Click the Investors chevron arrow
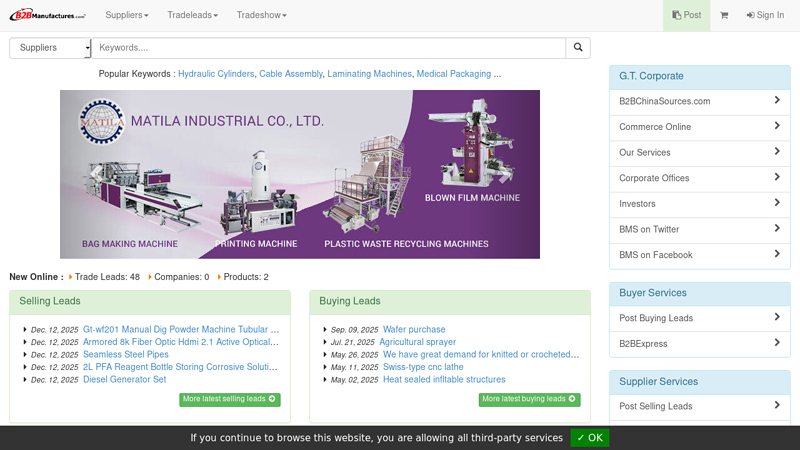800x450 pixels. (x=777, y=203)
